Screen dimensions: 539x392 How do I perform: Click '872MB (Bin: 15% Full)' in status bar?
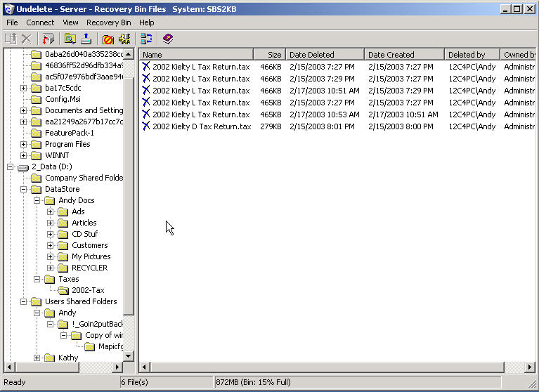coord(253,382)
